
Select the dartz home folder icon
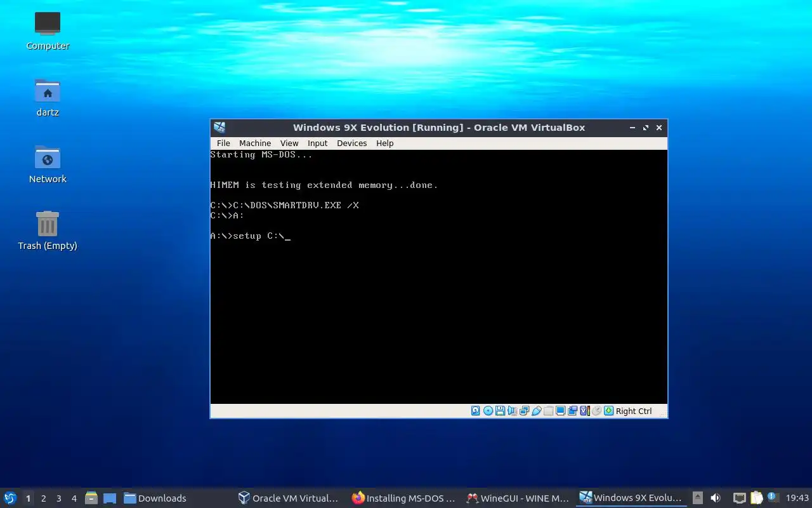48,98
